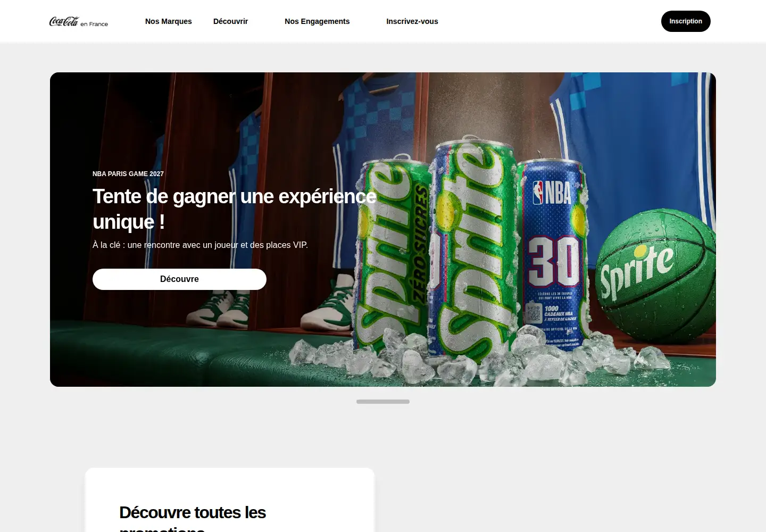766x532 pixels.
Task: Click the 'Découvre toutes les' heading
Action: click(193, 512)
